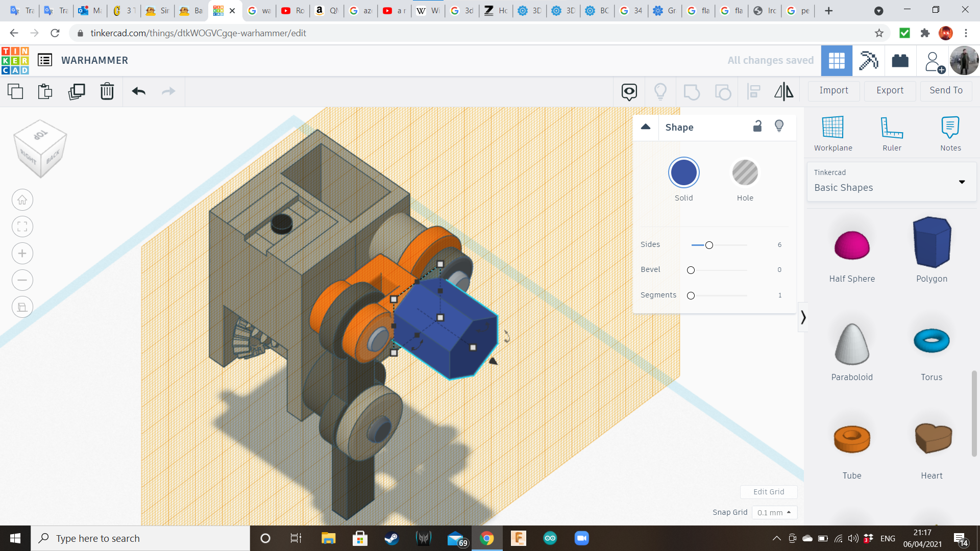Set shape to Solid
Screen dimensions: 980x551
683,173
